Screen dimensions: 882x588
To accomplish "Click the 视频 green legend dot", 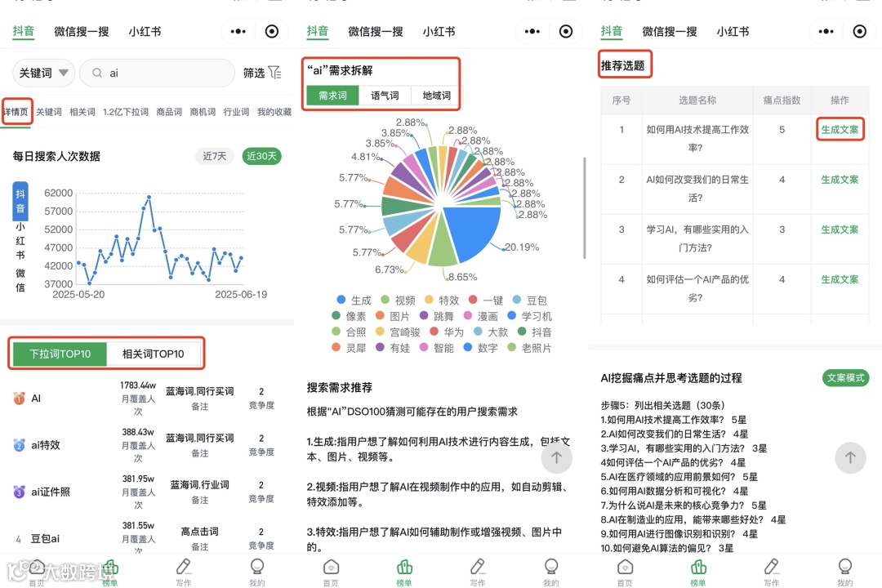I will (385, 300).
